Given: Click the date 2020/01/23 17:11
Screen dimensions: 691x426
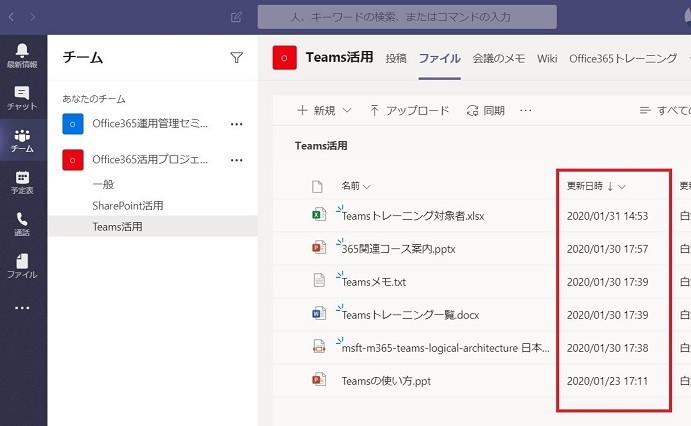Looking at the screenshot, I should point(607,381).
